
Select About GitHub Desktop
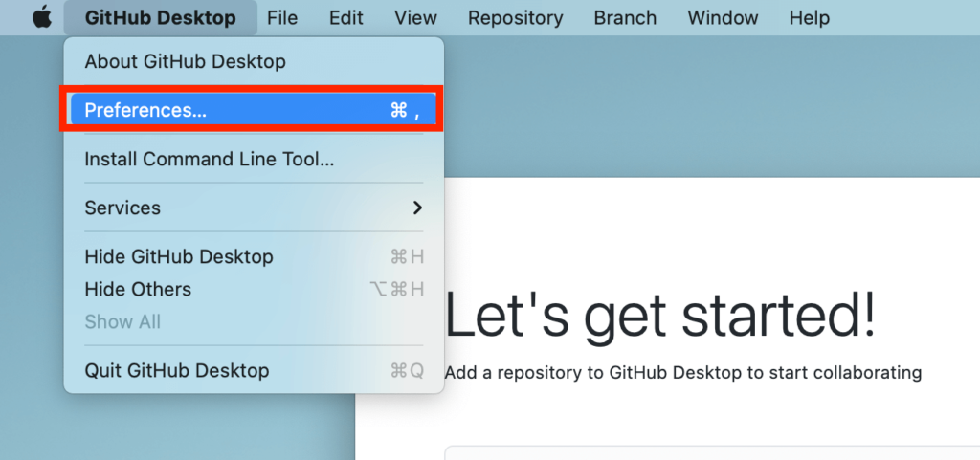coord(254,62)
